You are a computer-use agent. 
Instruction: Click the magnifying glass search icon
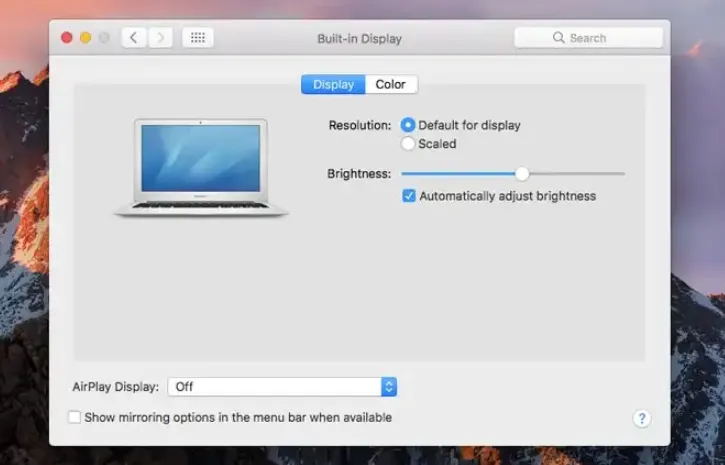(559, 38)
